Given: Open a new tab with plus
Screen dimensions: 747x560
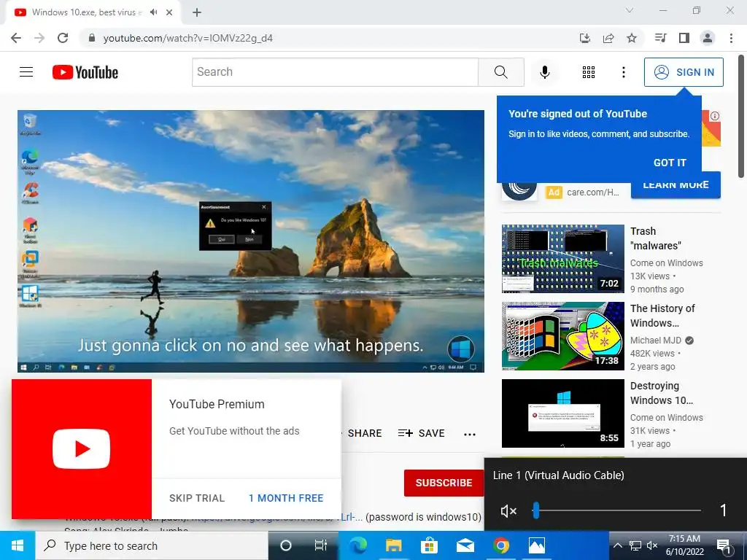Looking at the screenshot, I should coord(197,12).
